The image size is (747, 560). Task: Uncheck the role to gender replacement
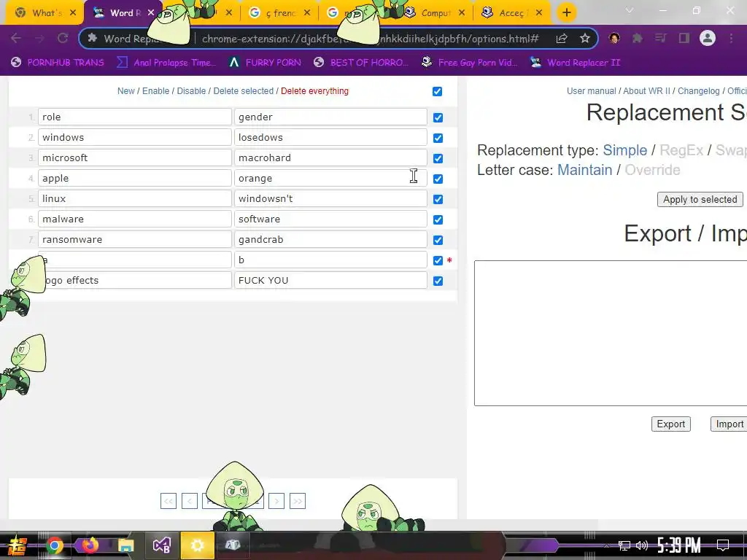pos(438,117)
